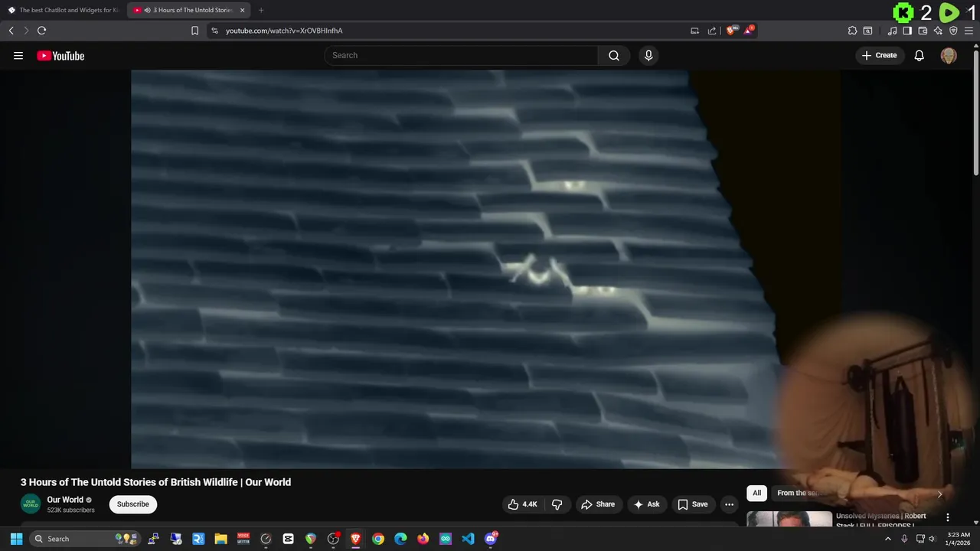Click the share page icon in address bar

coord(712,31)
